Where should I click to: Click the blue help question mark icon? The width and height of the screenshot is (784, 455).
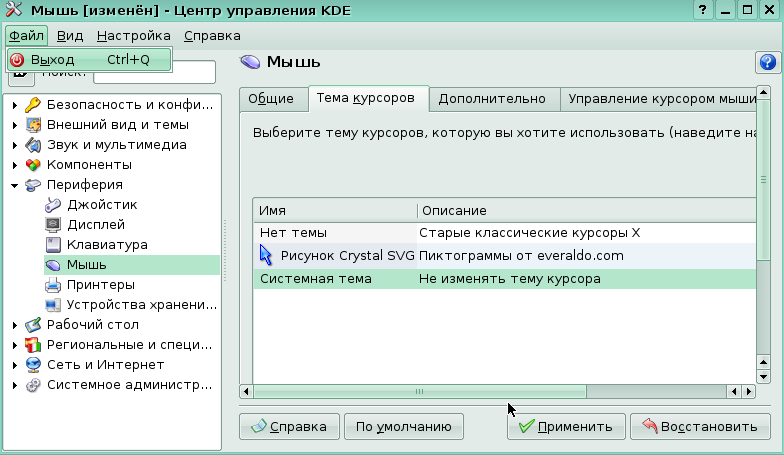pos(766,63)
